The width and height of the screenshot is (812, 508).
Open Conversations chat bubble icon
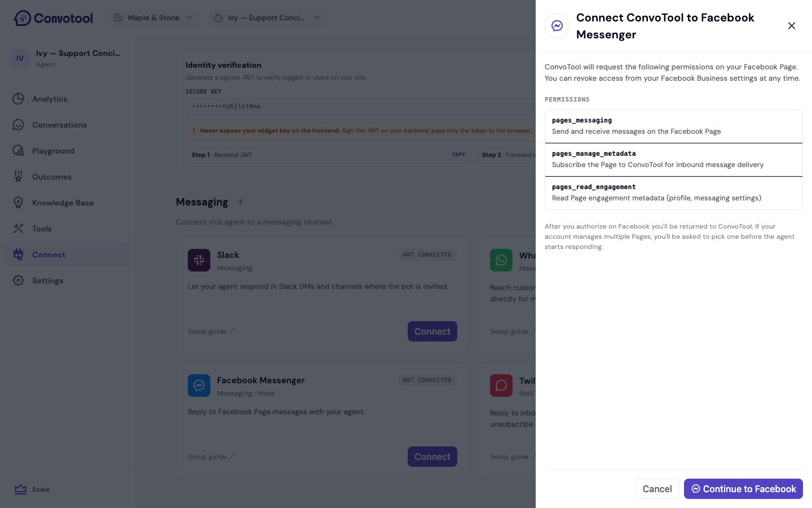pyautogui.click(x=19, y=125)
